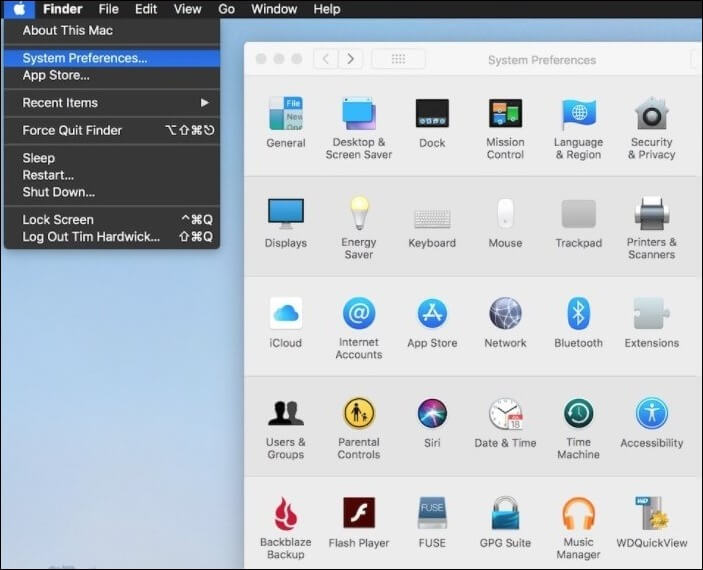Open the Edit menu
The height and width of the screenshot is (570, 703).
[146, 9]
